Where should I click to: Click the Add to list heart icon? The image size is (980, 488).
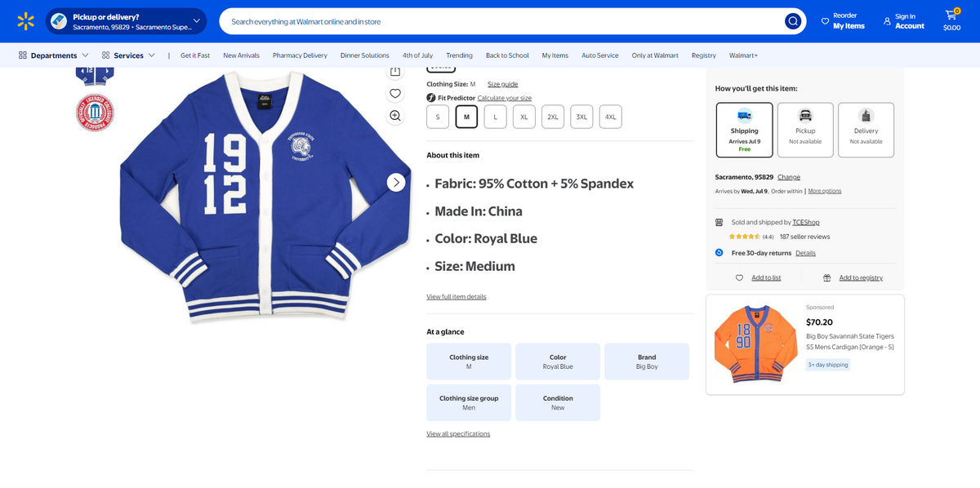pos(739,277)
